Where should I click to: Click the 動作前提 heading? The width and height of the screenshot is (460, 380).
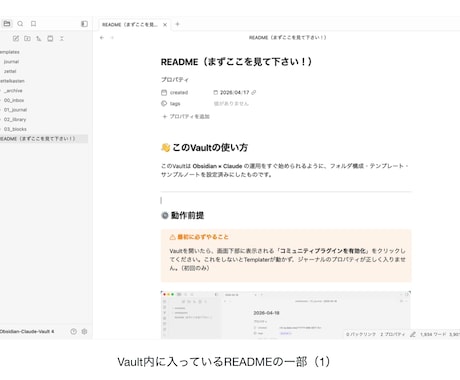(x=183, y=215)
